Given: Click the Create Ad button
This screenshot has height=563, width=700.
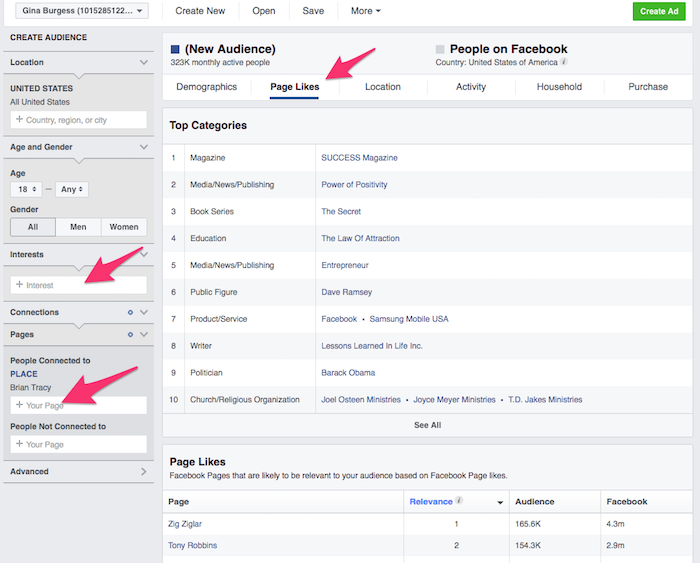Looking at the screenshot, I should pyautogui.click(x=659, y=11).
